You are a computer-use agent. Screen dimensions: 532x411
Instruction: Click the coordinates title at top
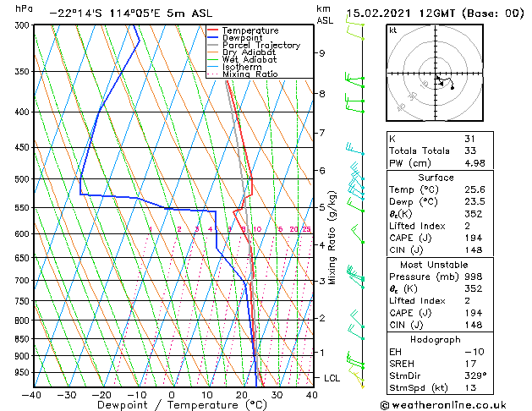[131, 14]
